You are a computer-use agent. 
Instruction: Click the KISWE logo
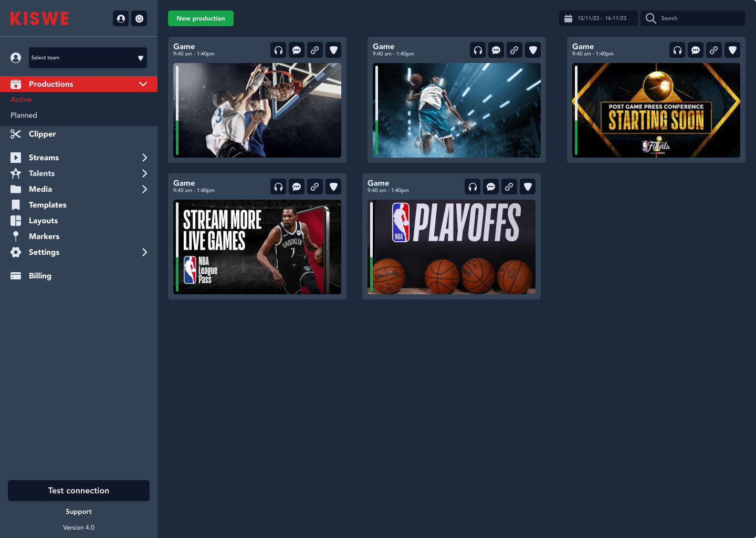pos(40,18)
